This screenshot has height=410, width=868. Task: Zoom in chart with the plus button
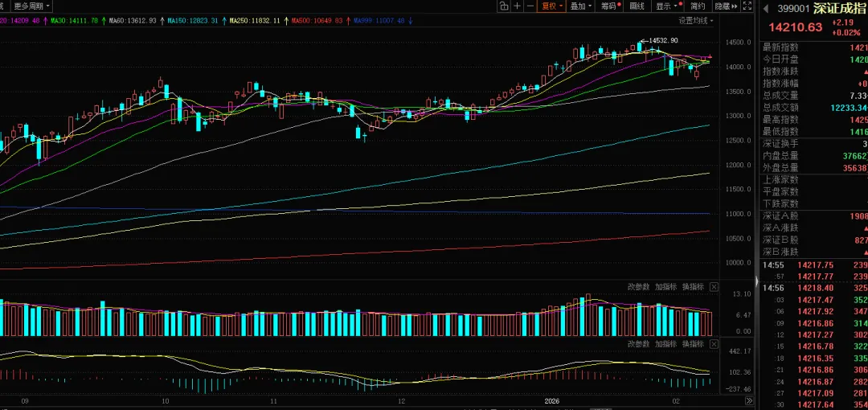[x=517, y=6]
